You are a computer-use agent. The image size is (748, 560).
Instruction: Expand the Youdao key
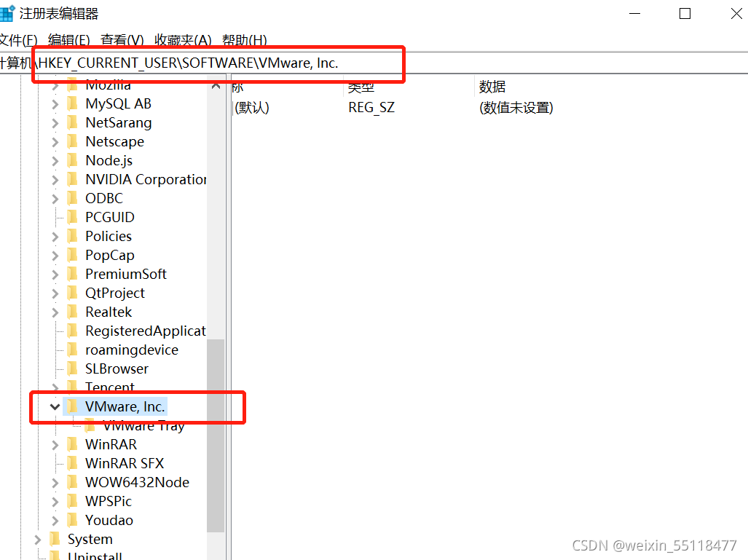pyautogui.click(x=55, y=521)
